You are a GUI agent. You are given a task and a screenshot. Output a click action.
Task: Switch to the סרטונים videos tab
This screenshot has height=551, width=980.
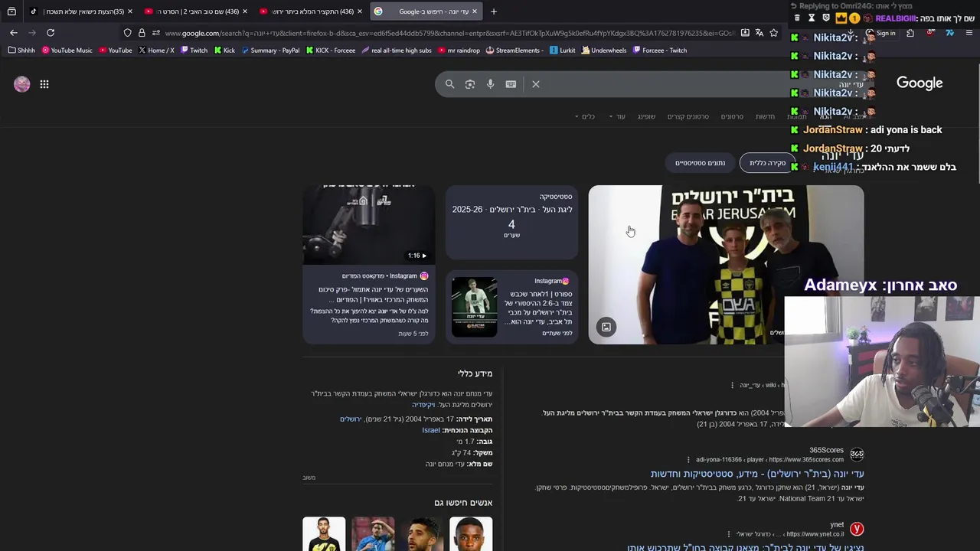[732, 116]
